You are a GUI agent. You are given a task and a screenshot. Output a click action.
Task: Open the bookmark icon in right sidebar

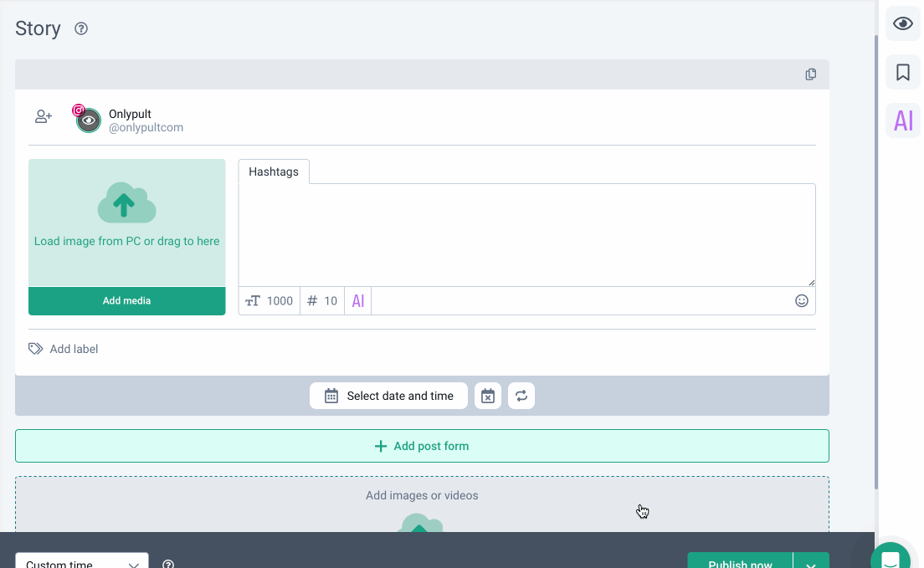pos(902,73)
